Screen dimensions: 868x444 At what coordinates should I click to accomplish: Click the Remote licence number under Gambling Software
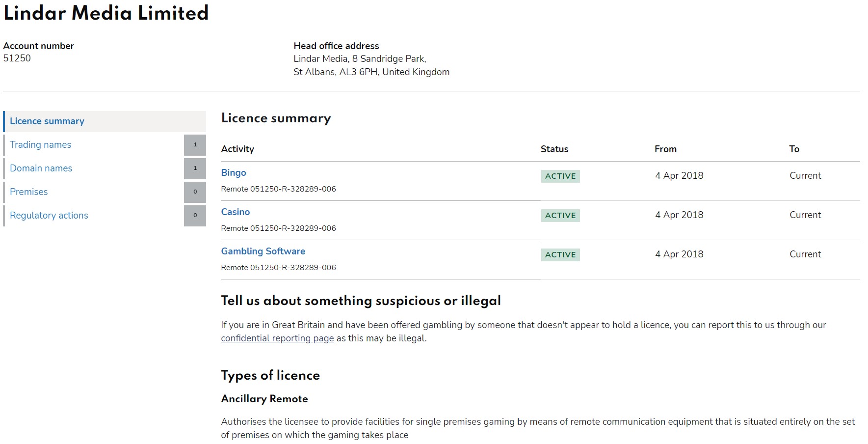(x=278, y=268)
